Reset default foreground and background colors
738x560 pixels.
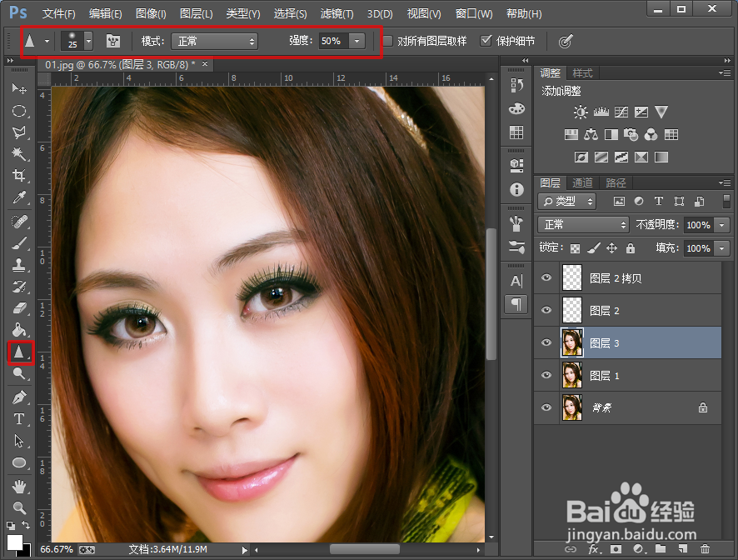tap(11, 525)
